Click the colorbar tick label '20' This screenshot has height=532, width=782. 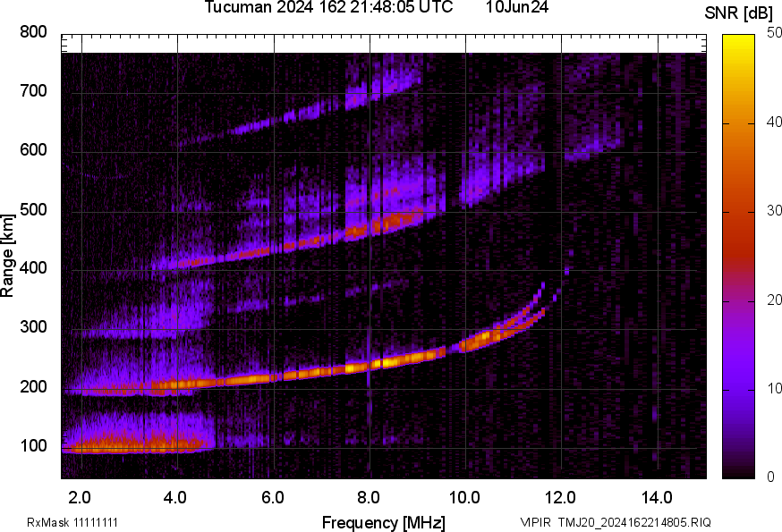pos(774,300)
